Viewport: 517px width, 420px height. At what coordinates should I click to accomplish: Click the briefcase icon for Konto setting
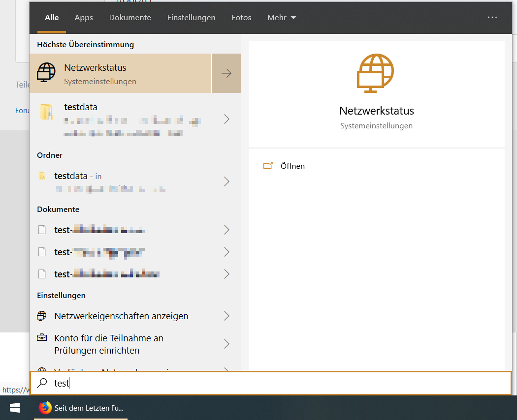(x=42, y=338)
